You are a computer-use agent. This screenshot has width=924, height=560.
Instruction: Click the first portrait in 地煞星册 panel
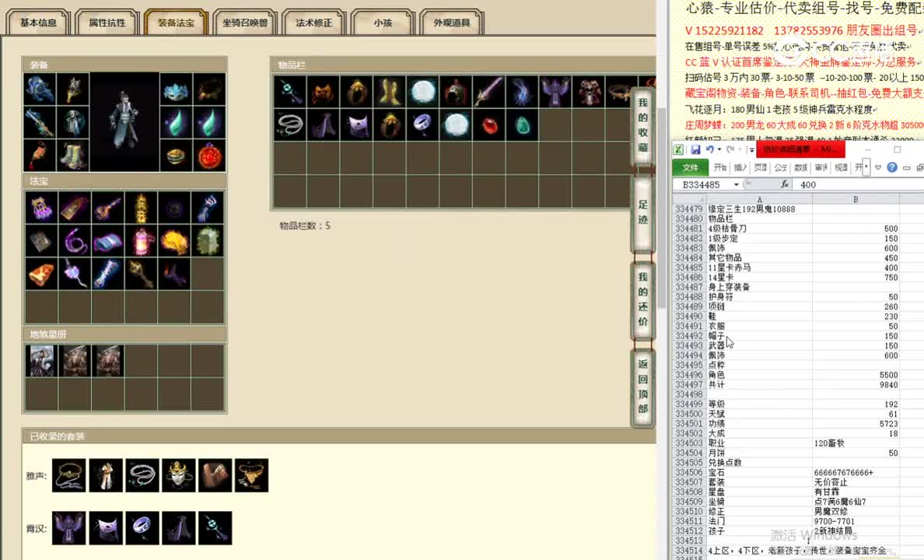click(x=41, y=359)
